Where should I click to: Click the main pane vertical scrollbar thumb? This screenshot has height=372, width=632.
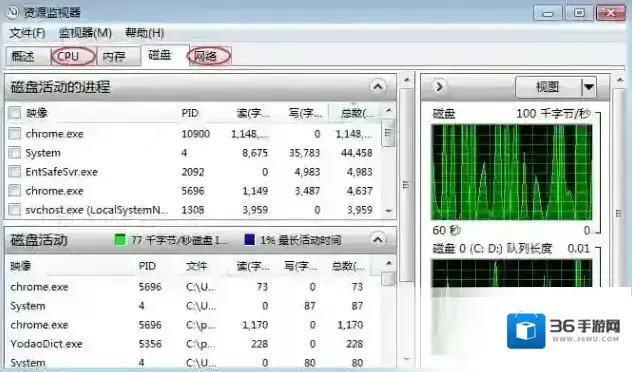tap(406, 185)
